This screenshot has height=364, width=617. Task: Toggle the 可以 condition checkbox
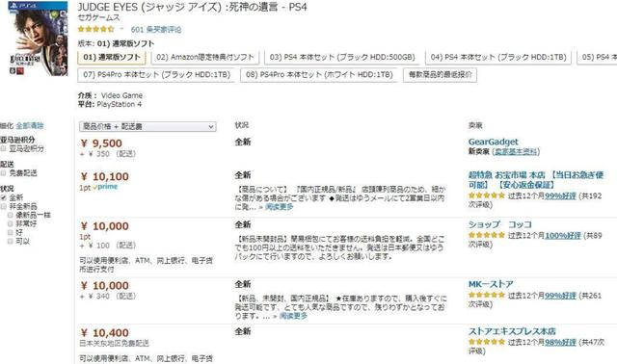point(11,241)
